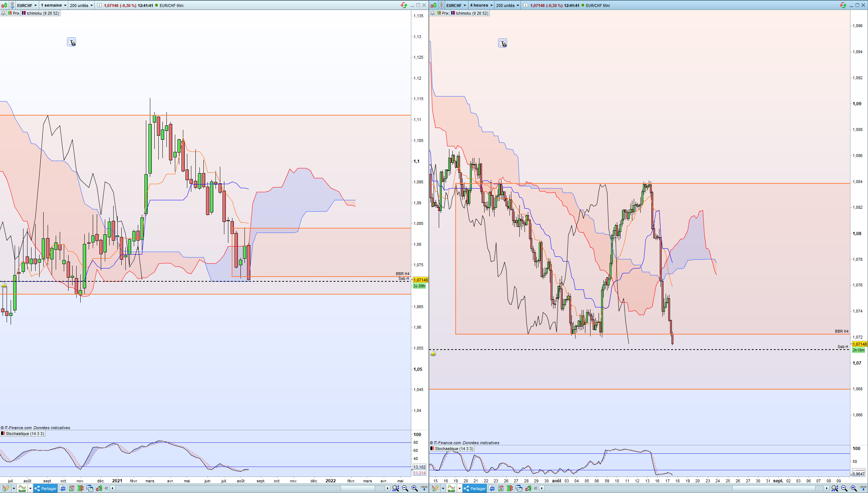The width and height of the screenshot is (868, 493).
Task: Click the 4-hour chart scrollbar thumb
Action: [x=773, y=488]
